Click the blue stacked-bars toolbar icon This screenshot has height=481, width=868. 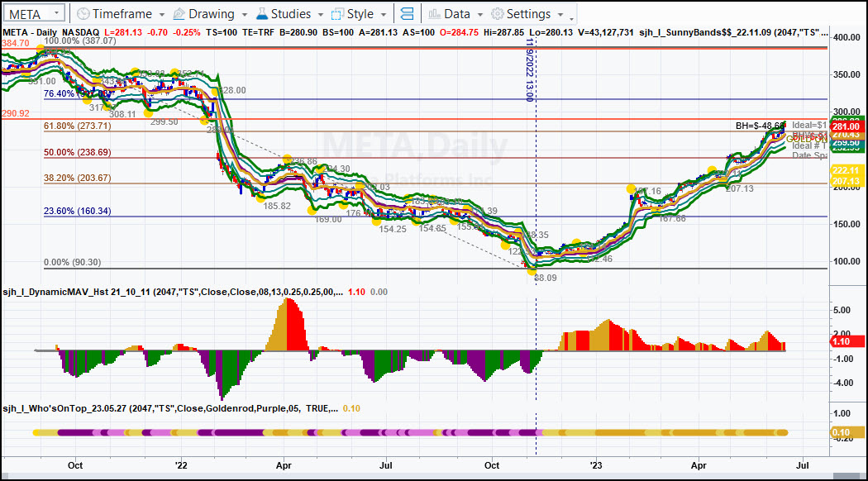coord(407,14)
